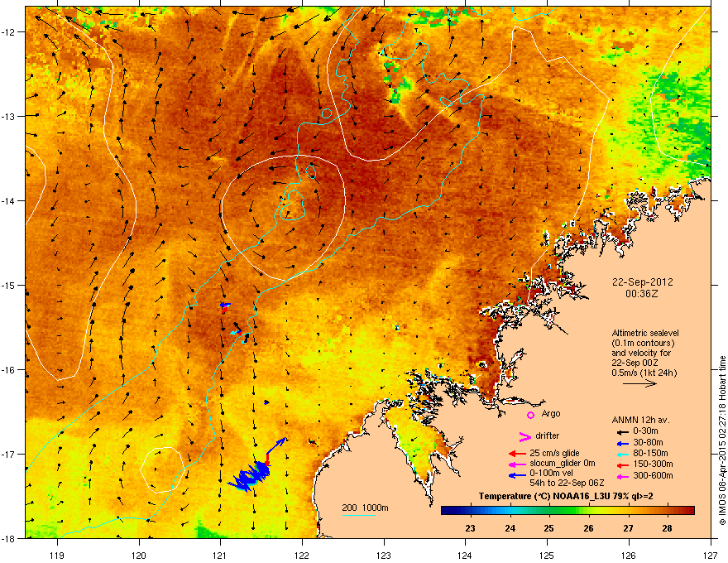Click the time text 00:36Z
This screenshot has width=728, height=563.
tap(642, 294)
